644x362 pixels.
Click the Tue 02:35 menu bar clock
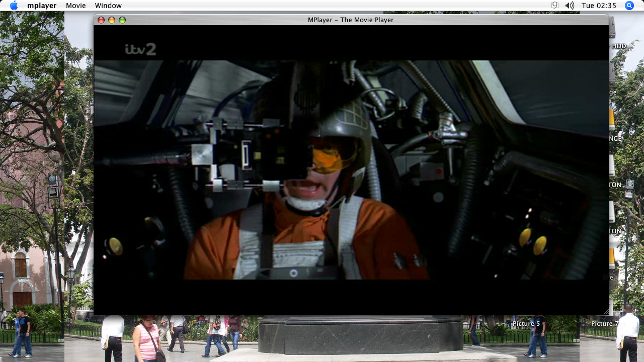[x=599, y=6]
